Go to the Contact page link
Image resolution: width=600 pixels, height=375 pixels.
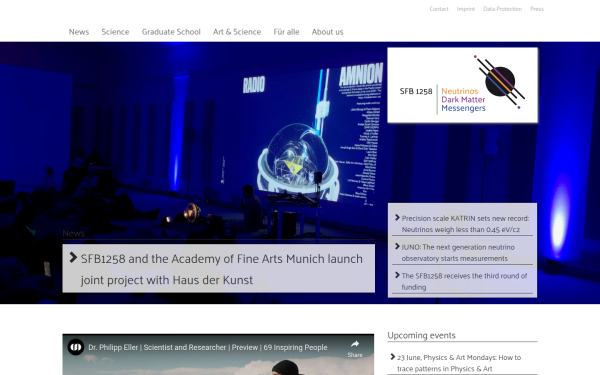pyautogui.click(x=439, y=9)
